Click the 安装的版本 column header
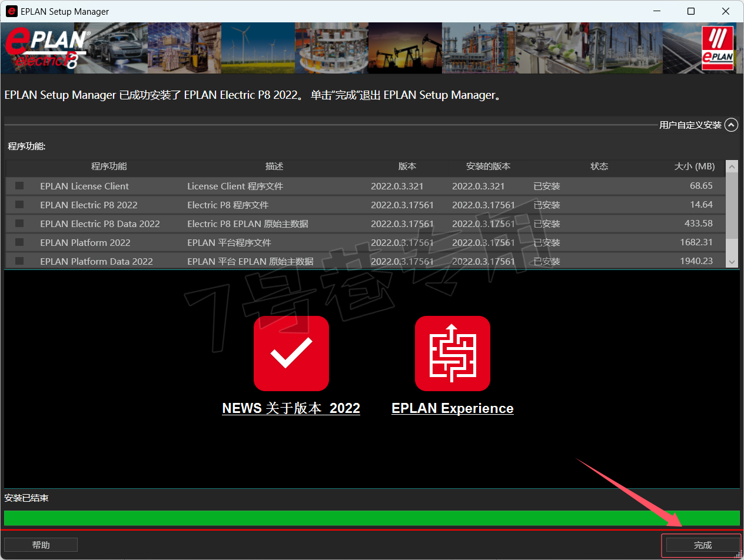 [488, 166]
